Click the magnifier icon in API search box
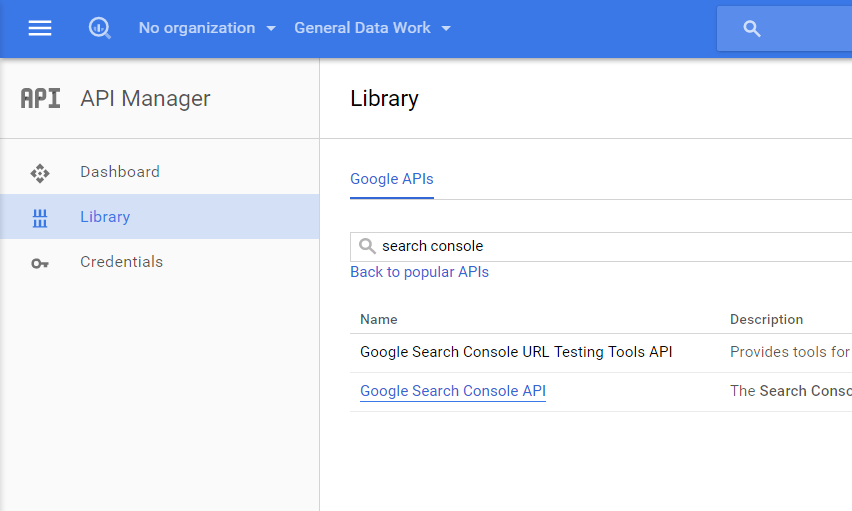 (x=367, y=246)
